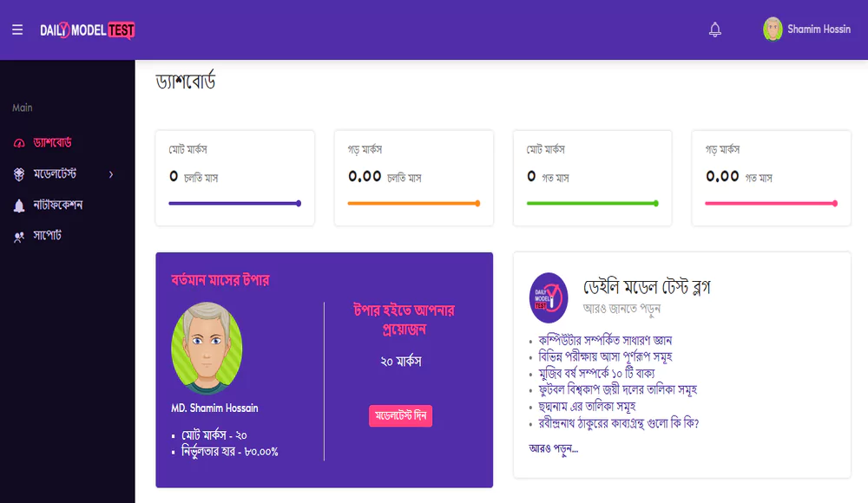The width and height of the screenshot is (868, 503).
Task: Open the Shamim Hossin user menu
Action: click(806, 29)
